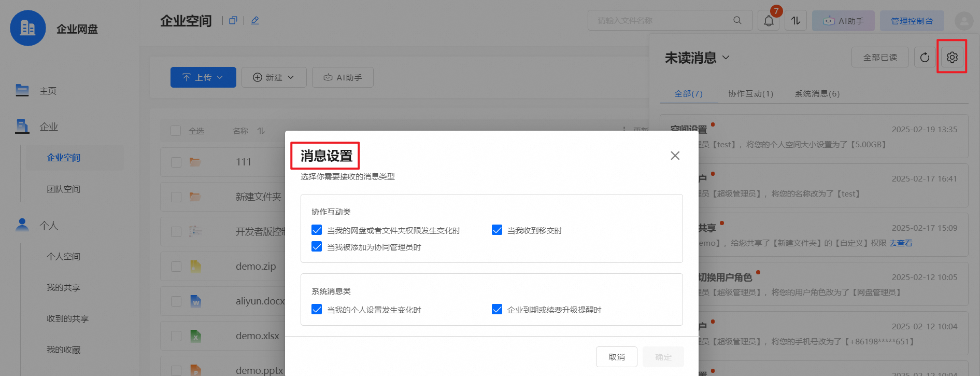This screenshot has width=980, height=376.
Task: Click the demo.xlsx Excel file icon
Action: pos(195,336)
